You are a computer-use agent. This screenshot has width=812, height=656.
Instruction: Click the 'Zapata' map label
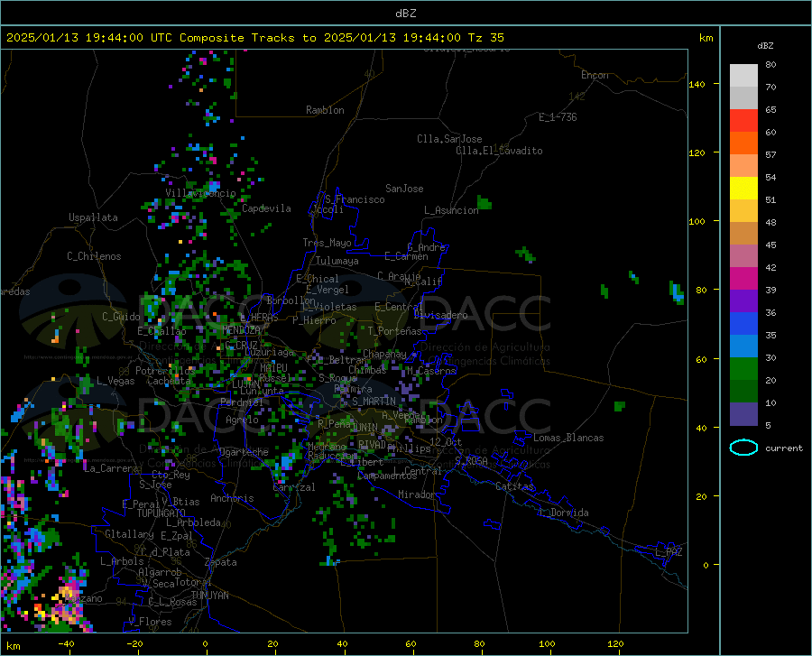(x=221, y=562)
